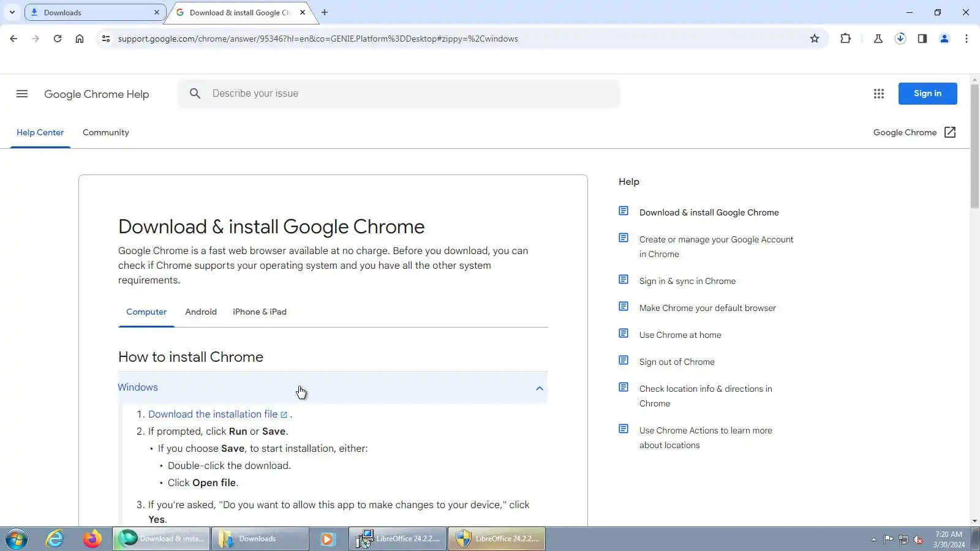
Task: Switch to the Community tab
Action: tap(106, 132)
